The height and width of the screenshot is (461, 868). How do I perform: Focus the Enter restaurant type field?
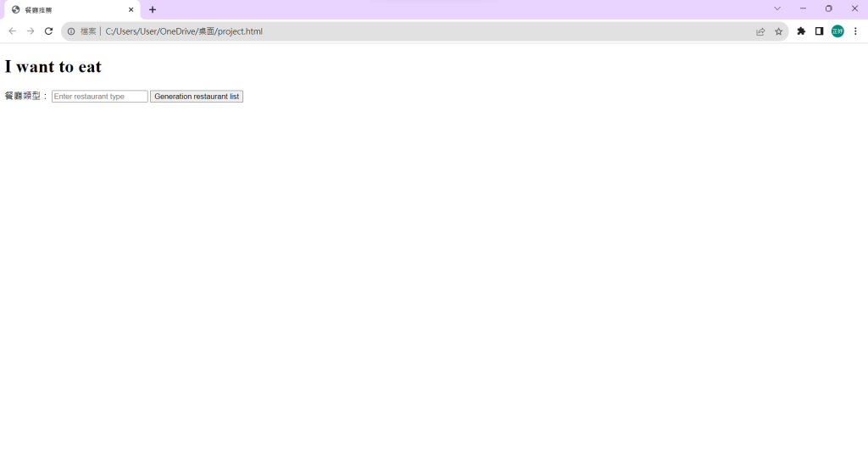(x=100, y=97)
